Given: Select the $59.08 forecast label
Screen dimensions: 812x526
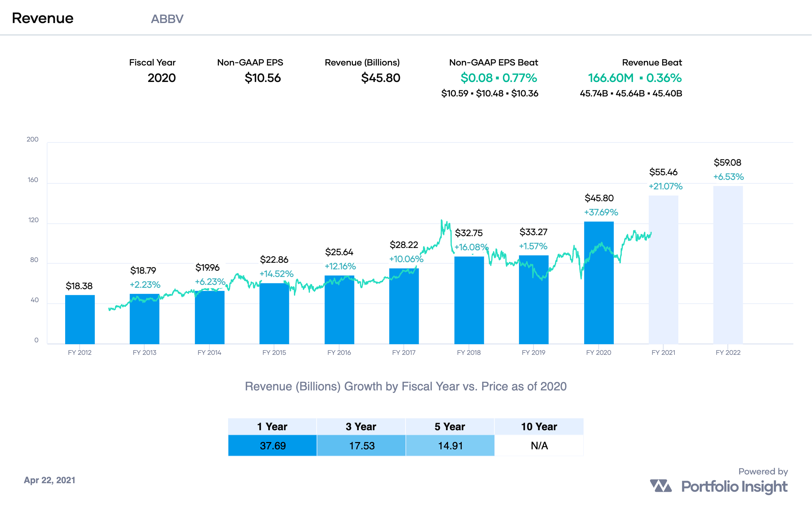Looking at the screenshot, I should coord(727,162).
